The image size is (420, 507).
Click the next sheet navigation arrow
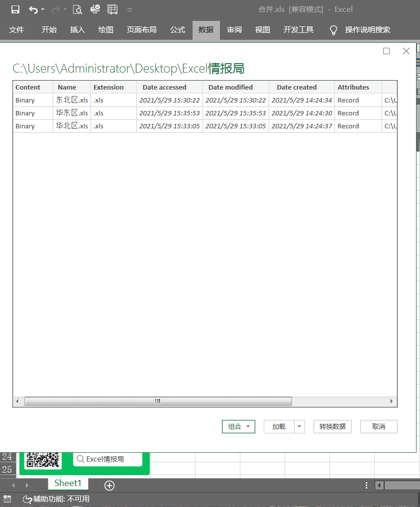27,485
